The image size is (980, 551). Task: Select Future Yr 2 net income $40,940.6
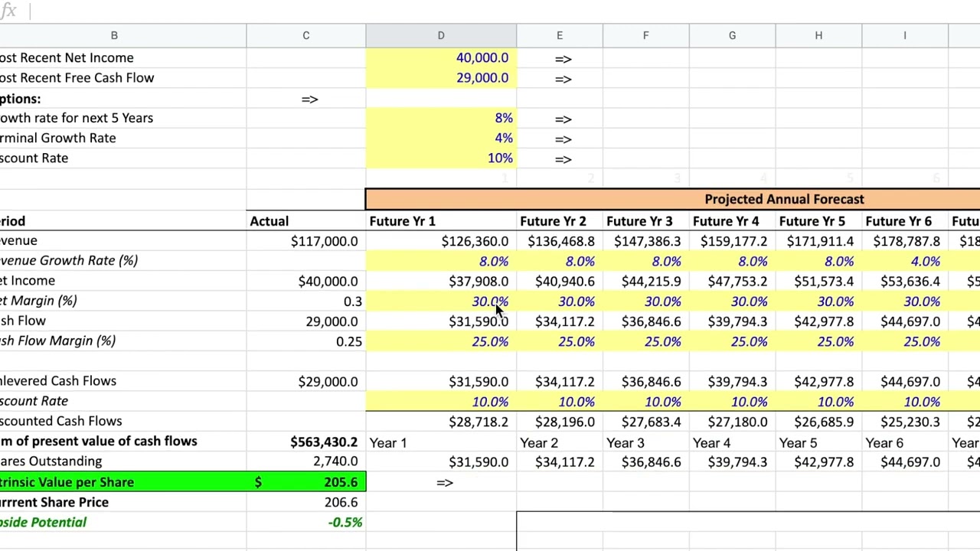[560, 281]
